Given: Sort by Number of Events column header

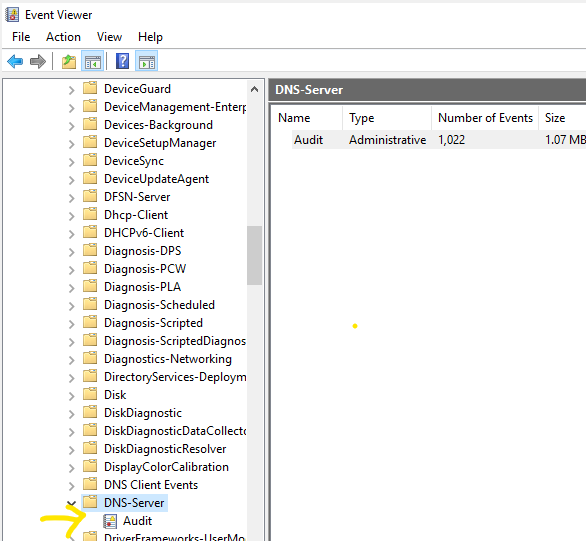Looking at the screenshot, I should [x=485, y=118].
